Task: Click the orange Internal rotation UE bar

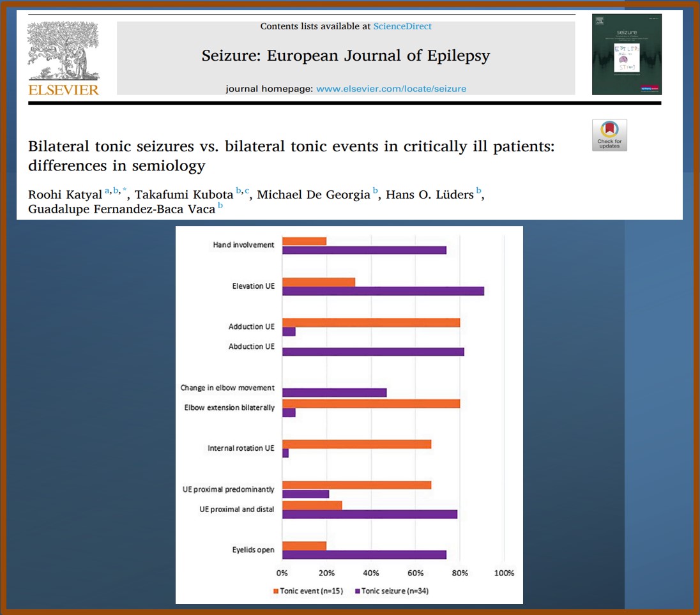Action: tap(356, 444)
